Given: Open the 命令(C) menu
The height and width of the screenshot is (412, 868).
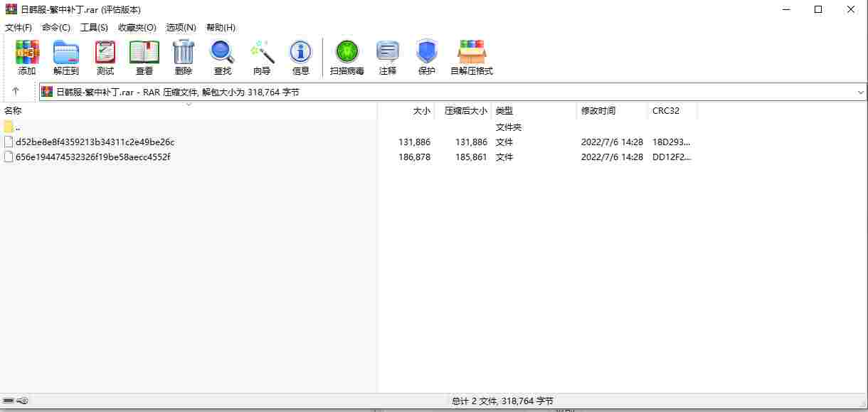Looking at the screenshot, I should click(x=56, y=27).
